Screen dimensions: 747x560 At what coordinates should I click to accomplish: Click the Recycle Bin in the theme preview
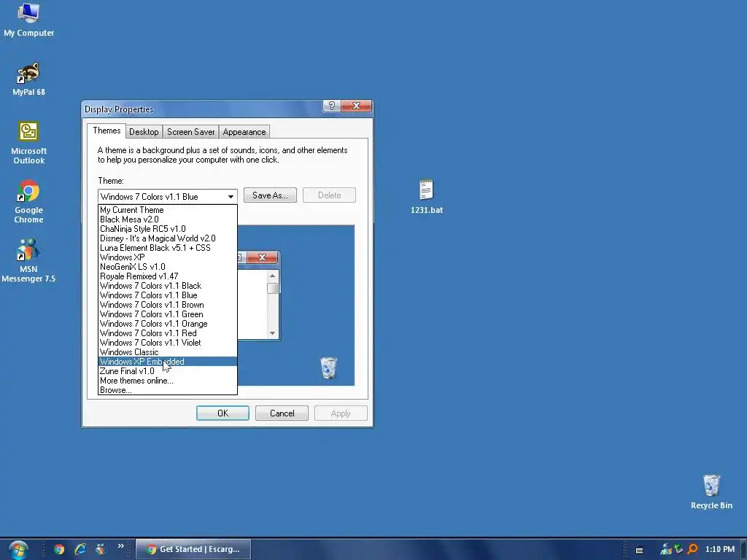click(x=328, y=367)
